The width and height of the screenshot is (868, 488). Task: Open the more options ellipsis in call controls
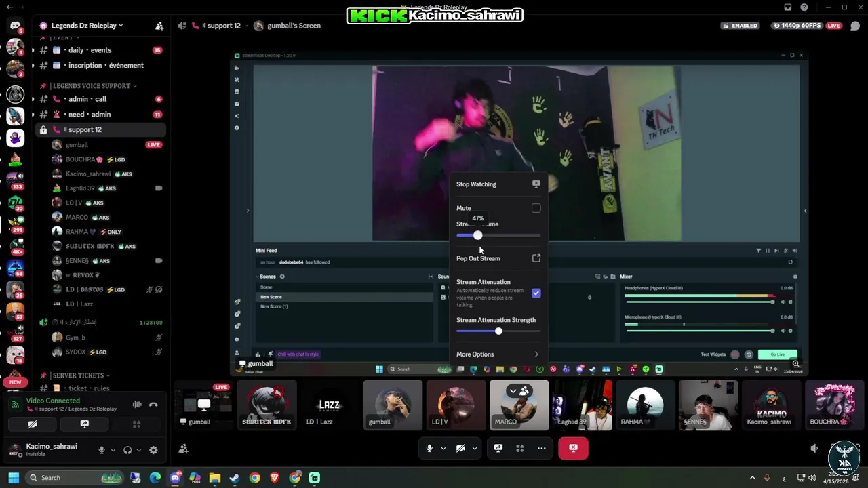click(541, 448)
